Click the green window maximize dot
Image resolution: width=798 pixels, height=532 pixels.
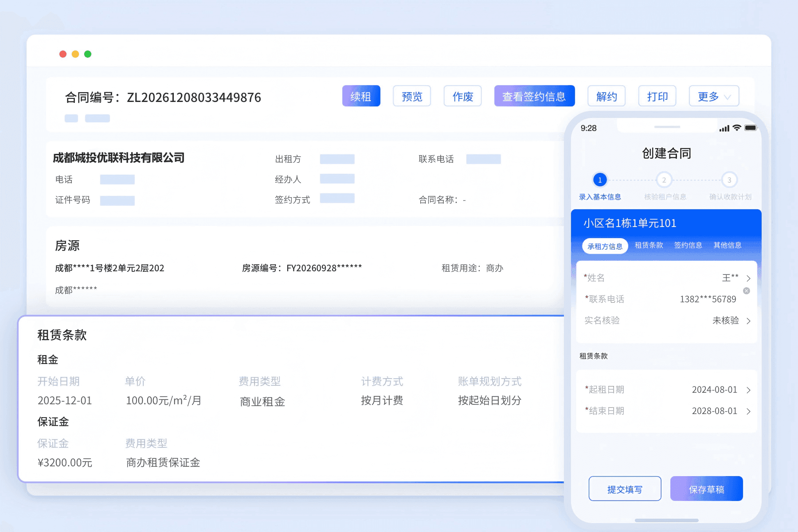pos(88,54)
